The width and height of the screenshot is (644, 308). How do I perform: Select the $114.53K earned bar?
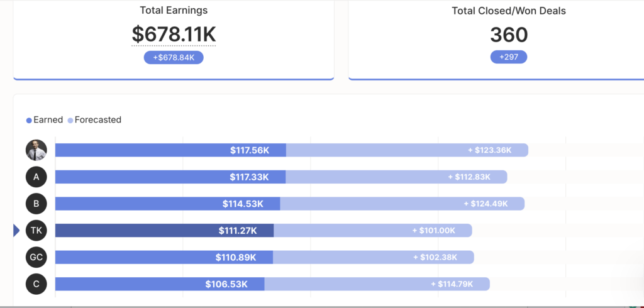[x=167, y=204]
